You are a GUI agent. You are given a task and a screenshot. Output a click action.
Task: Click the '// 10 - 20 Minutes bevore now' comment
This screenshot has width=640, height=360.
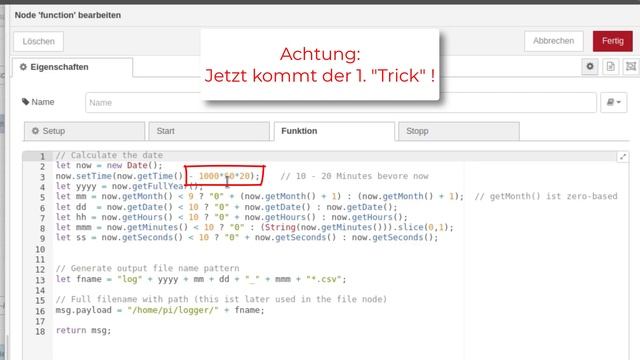[x=354, y=176]
